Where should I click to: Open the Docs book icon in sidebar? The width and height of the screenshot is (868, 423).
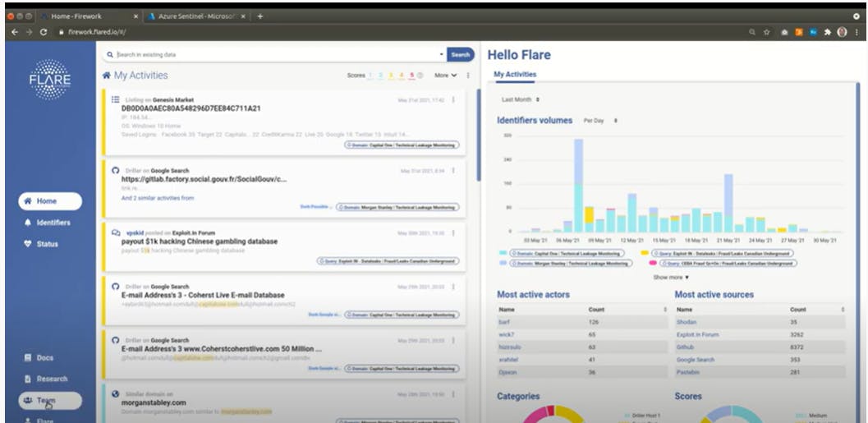pos(28,357)
